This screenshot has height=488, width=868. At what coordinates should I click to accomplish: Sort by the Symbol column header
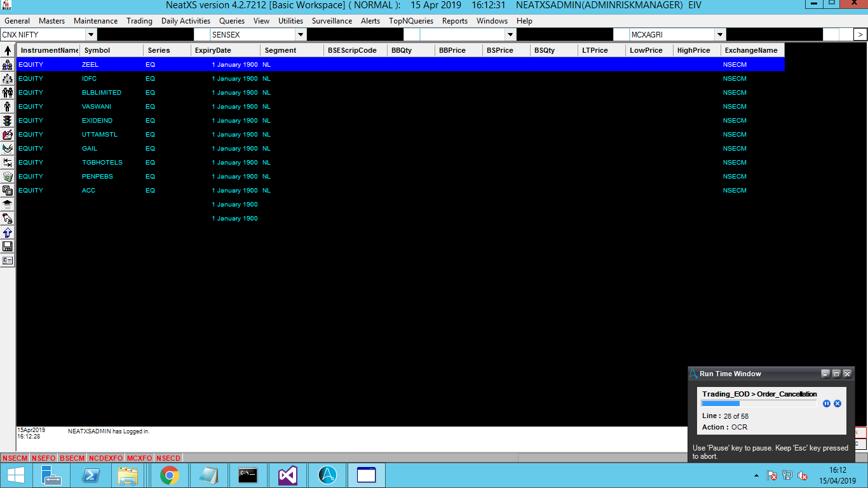(111, 50)
